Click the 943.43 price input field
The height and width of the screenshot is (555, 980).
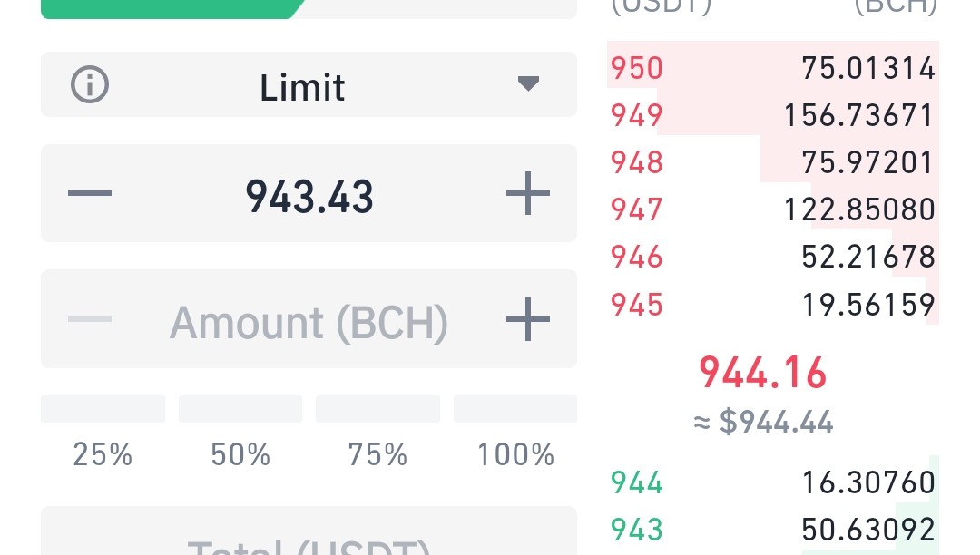pos(309,193)
